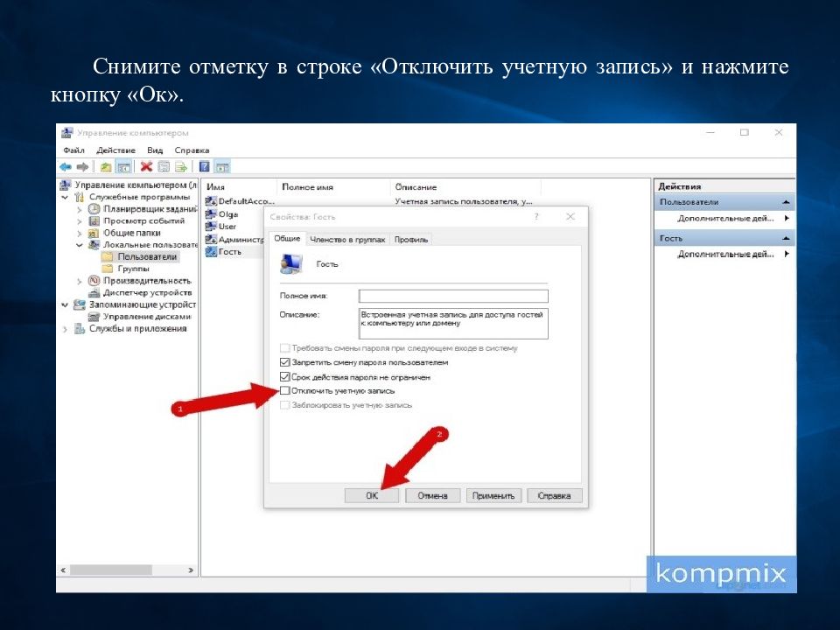Click the Olga user icon

tap(211, 213)
